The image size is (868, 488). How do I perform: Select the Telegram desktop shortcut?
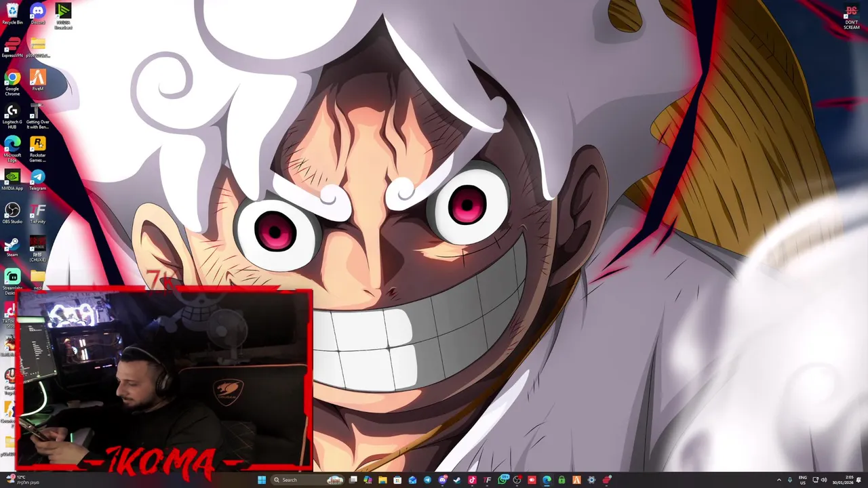coord(38,180)
